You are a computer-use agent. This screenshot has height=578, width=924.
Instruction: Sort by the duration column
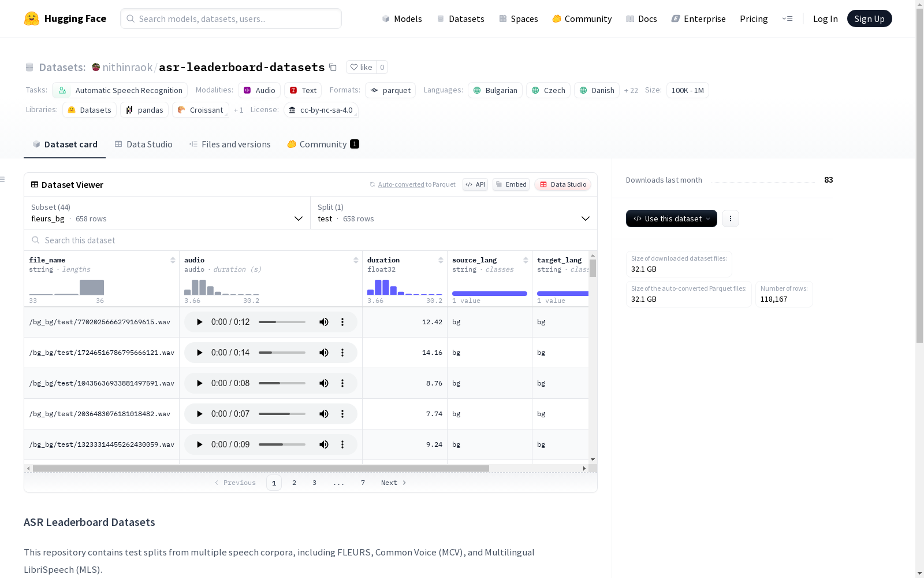[x=441, y=260]
